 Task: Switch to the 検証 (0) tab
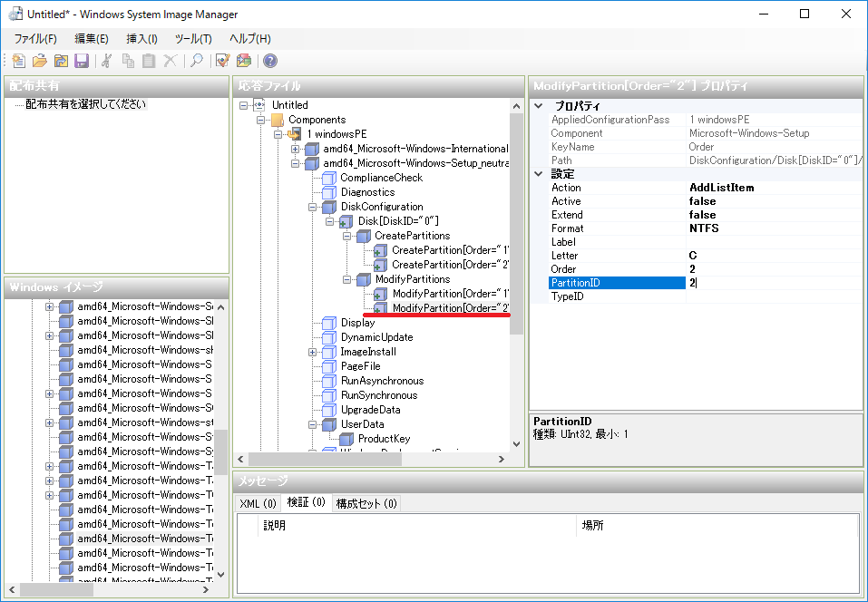307,502
